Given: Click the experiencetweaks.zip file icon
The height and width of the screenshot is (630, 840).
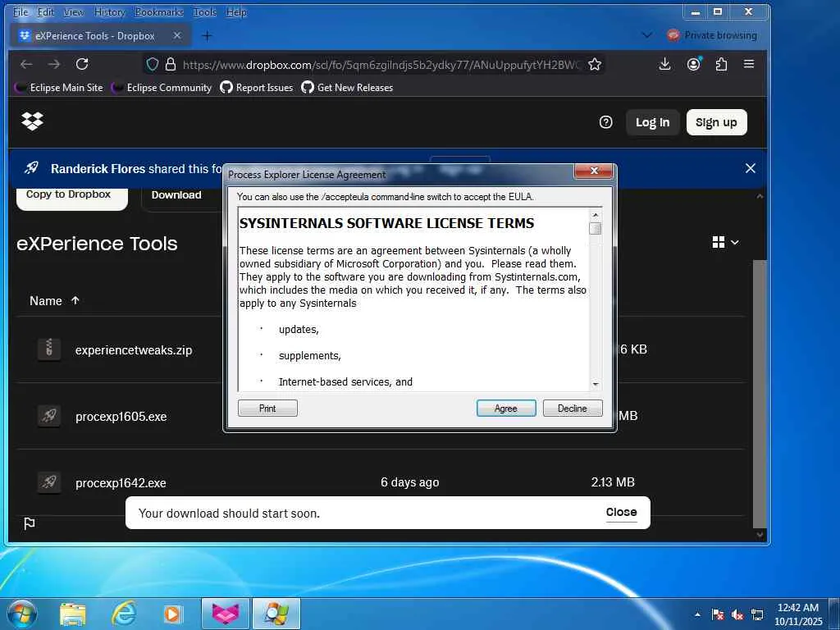Looking at the screenshot, I should (48, 349).
